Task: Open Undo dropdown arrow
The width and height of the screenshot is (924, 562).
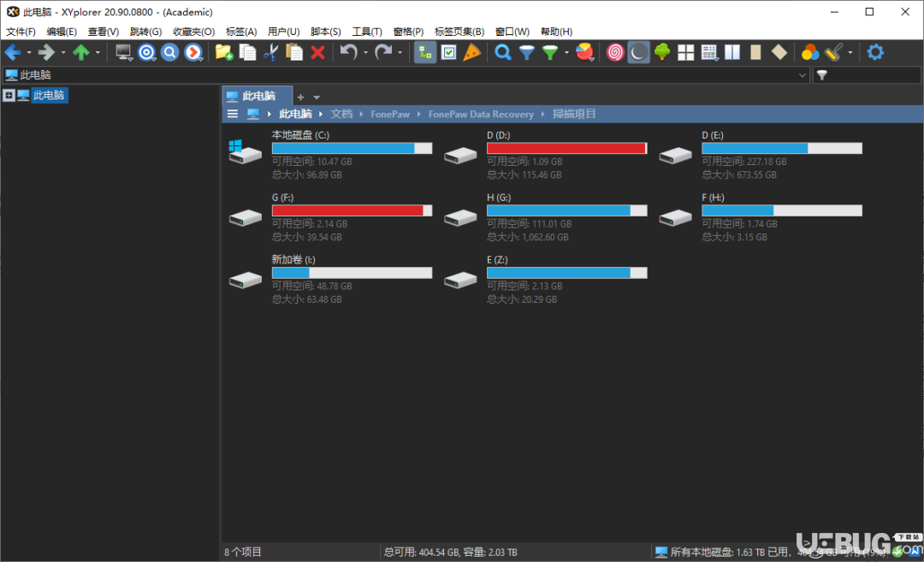Action: click(365, 52)
